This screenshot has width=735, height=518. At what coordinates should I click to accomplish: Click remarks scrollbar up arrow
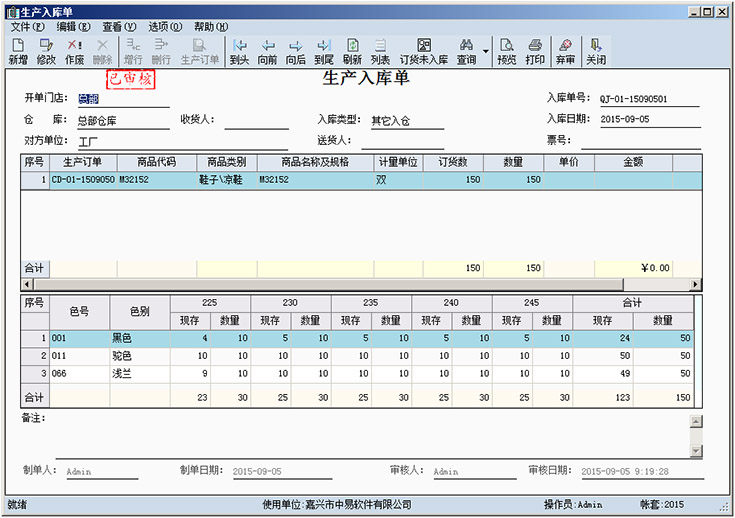point(696,421)
